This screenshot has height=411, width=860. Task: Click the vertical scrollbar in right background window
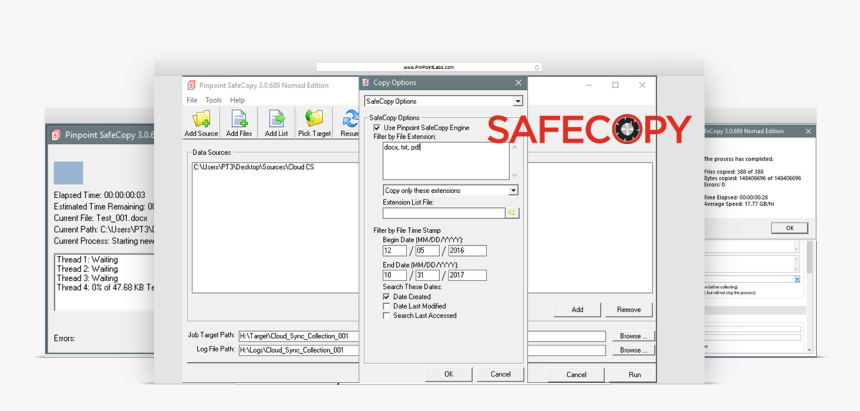(810, 296)
